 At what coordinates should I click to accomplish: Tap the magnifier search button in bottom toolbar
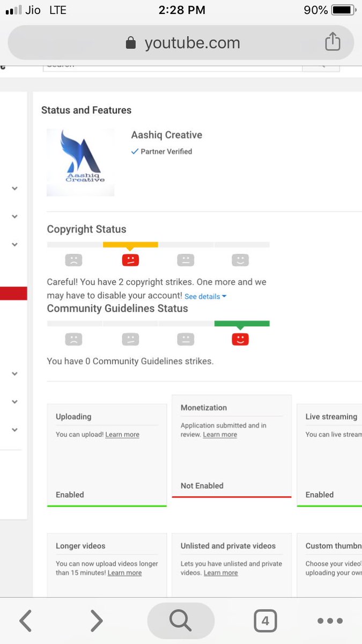pyautogui.click(x=181, y=621)
